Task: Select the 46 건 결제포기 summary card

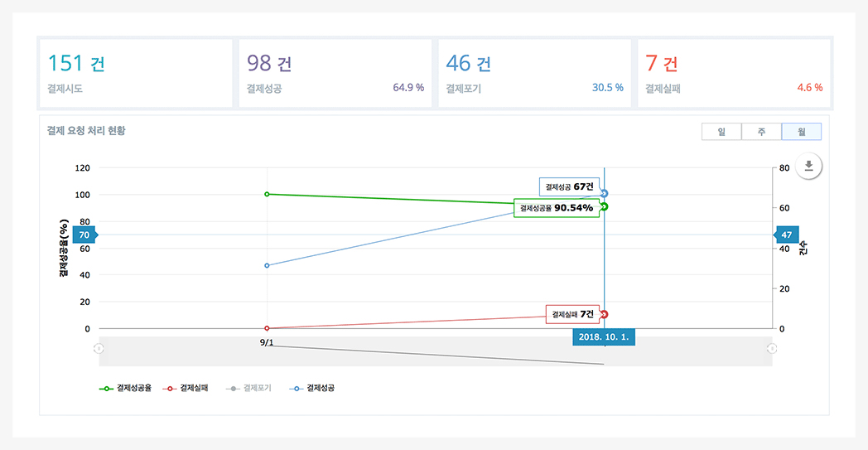Action: click(x=534, y=73)
